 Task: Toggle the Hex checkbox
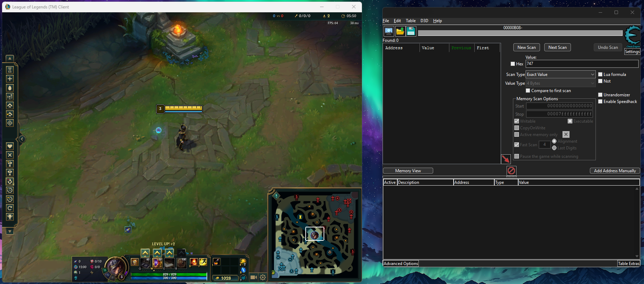pos(513,64)
